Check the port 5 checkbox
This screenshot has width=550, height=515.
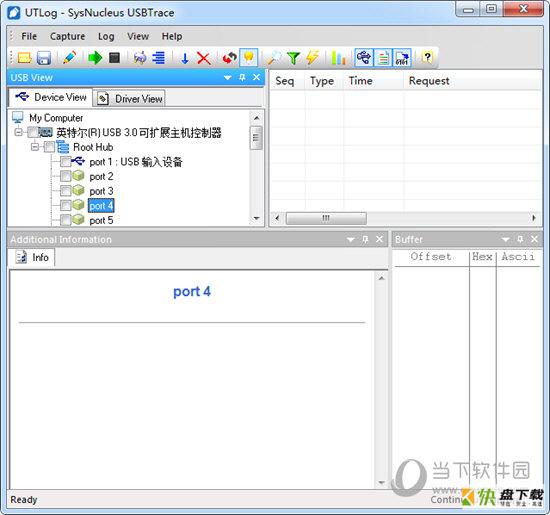[65, 220]
